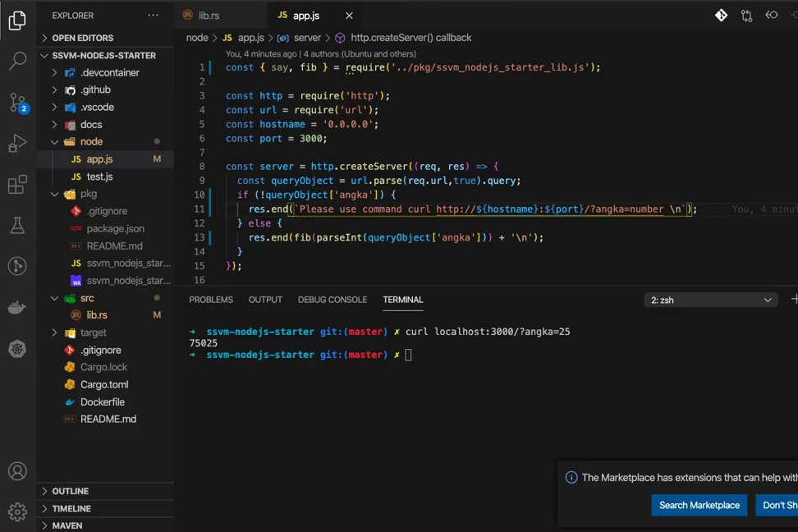Viewport: 798px width, 532px height.
Task: Expand the OUTLINE section
Action: [x=106, y=491]
